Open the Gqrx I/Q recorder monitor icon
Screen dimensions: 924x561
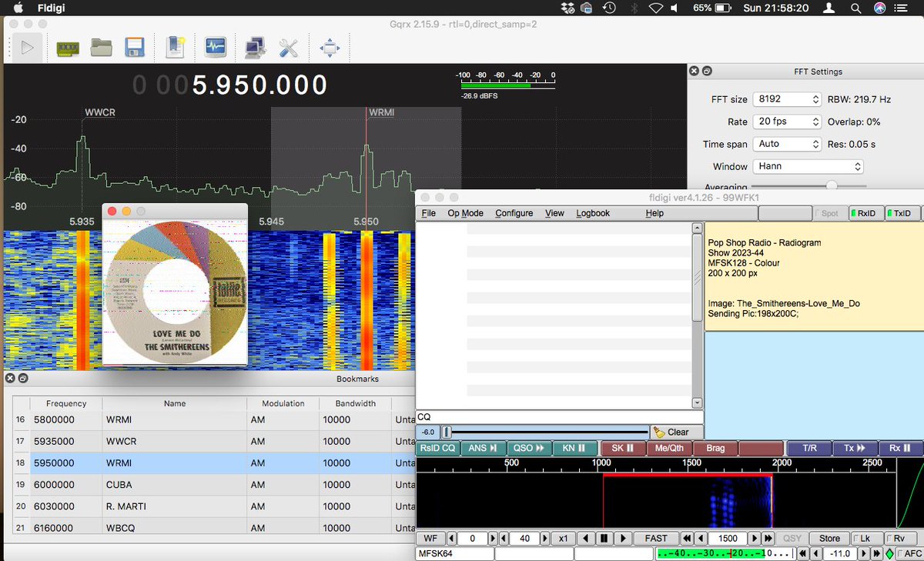[x=215, y=48]
